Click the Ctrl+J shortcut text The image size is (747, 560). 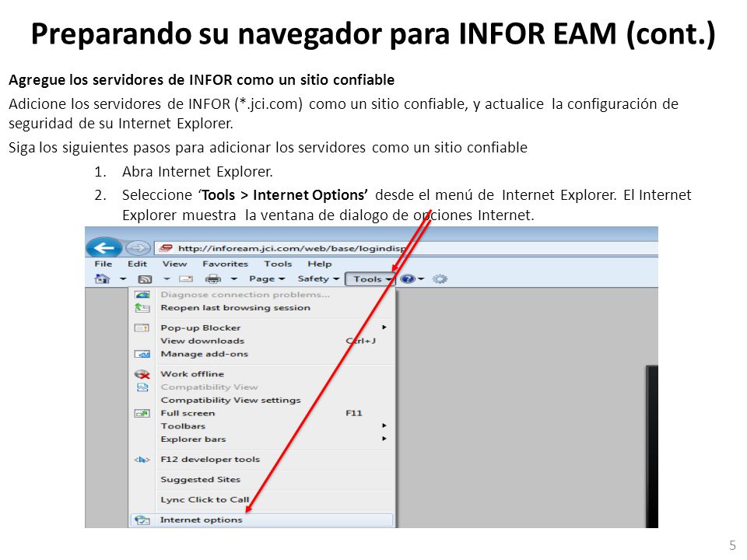click(360, 341)
